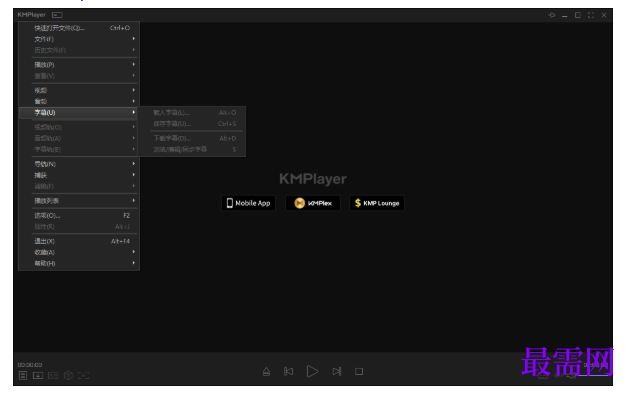Choose download subtitle (Alt+D) in submenu
The height and width of the screenshot is (393, 633).
pyautogui.click(x=193, y=138)
